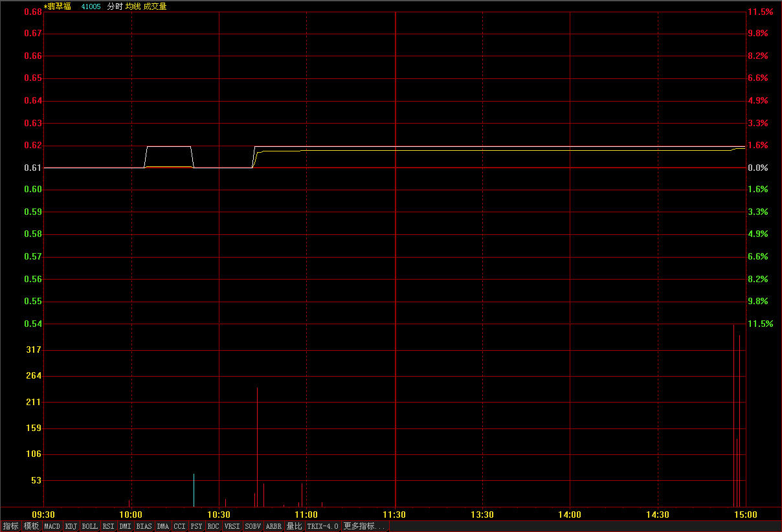Viewport: 782px width, 532px height.
Task: Click the 13:30 time axis label
Action: [x=482, y=515]
